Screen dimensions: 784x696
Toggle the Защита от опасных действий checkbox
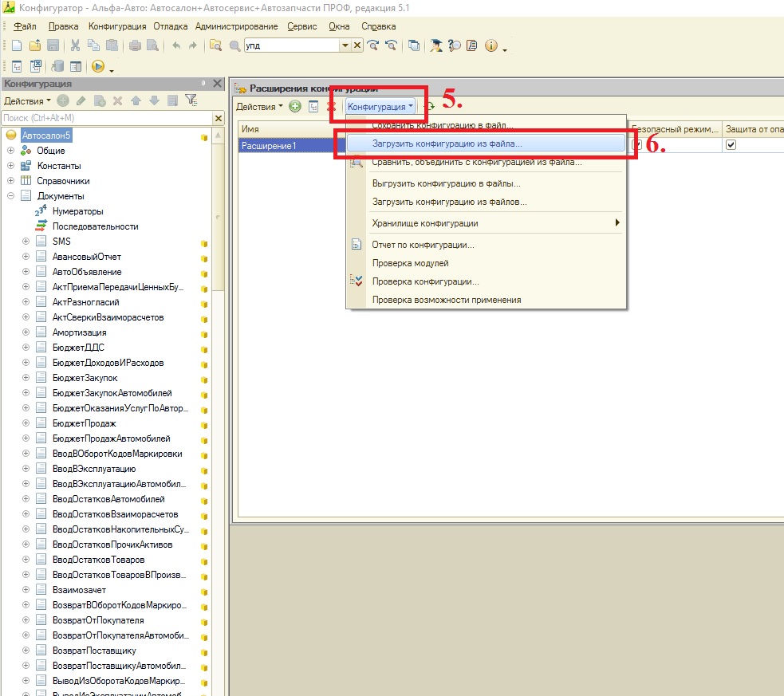731,145
